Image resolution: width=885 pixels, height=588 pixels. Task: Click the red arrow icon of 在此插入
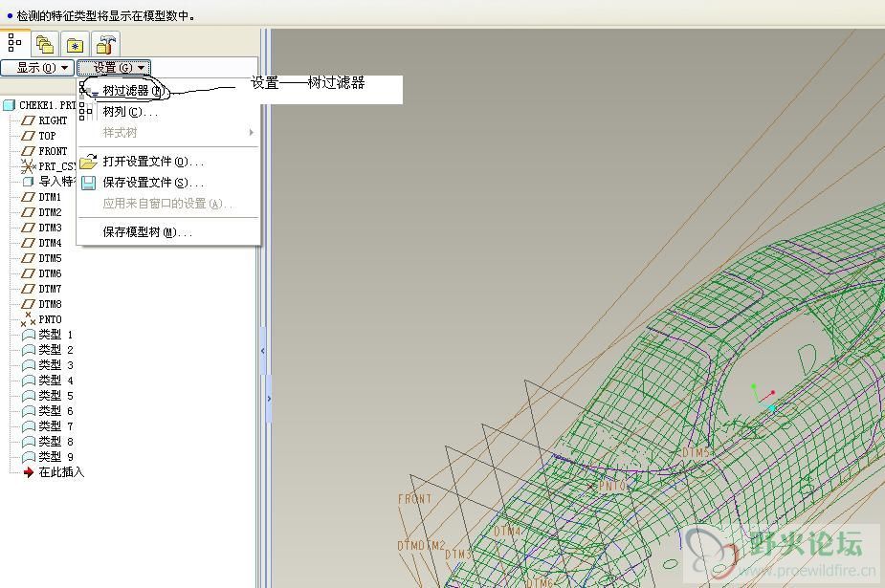pyautogui.click(x=28, y=472)
